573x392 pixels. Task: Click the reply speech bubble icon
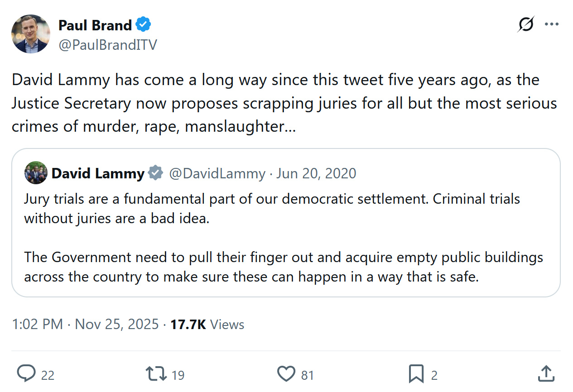point(26,374)
